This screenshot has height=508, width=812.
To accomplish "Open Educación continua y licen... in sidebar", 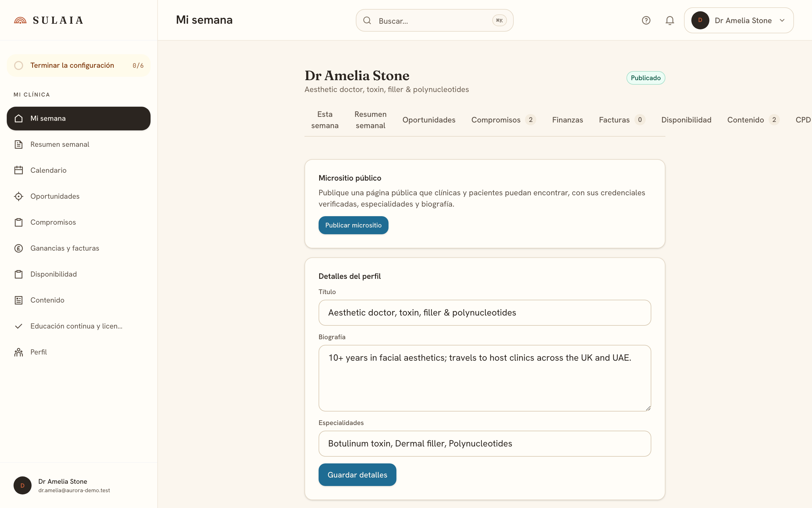I will (x=78, y=326).
